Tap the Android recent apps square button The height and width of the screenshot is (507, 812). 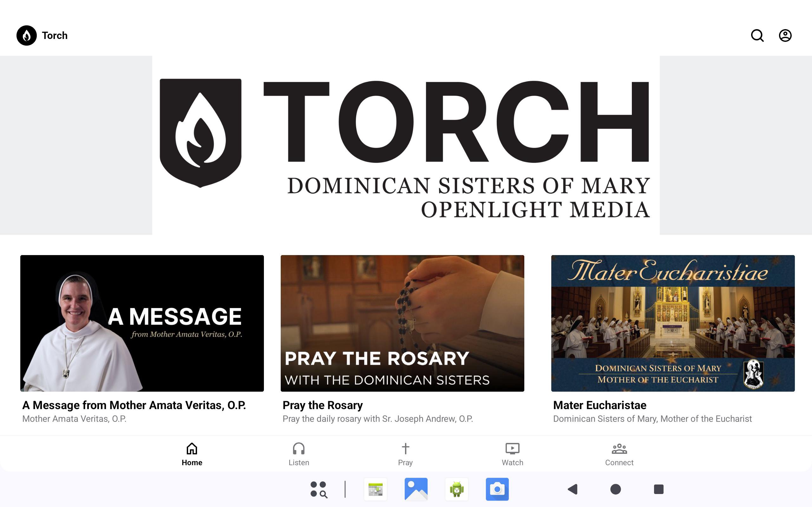click(659, 489)
